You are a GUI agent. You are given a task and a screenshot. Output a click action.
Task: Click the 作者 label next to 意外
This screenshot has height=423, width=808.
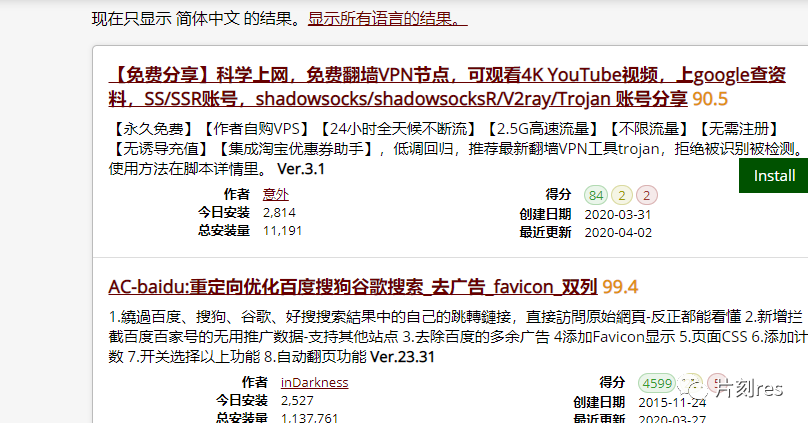click(x=237, y=194)
